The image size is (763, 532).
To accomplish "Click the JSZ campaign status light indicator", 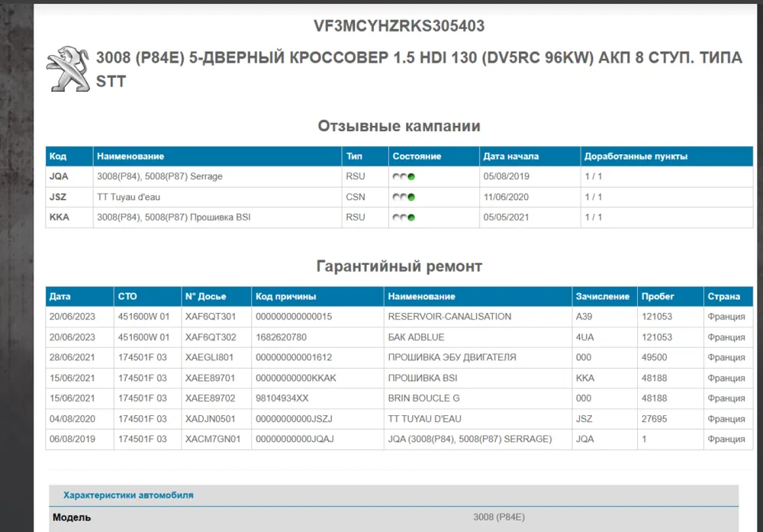I will (x=404, y=197).
